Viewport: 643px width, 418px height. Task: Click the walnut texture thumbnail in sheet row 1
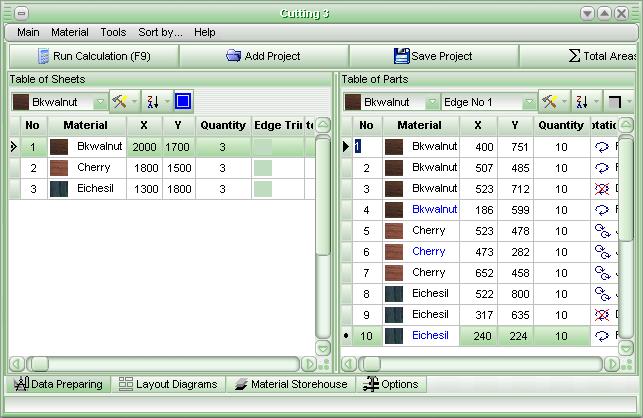pyautogui.click(x=59, y=147)
